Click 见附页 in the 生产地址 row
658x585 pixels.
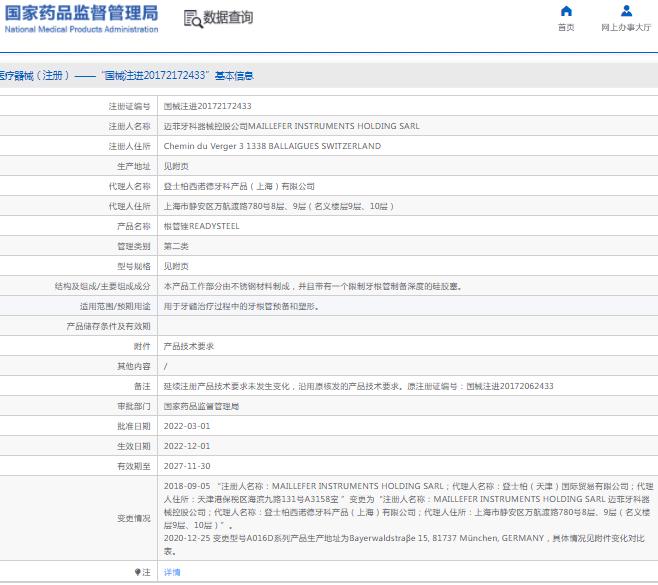176,166
